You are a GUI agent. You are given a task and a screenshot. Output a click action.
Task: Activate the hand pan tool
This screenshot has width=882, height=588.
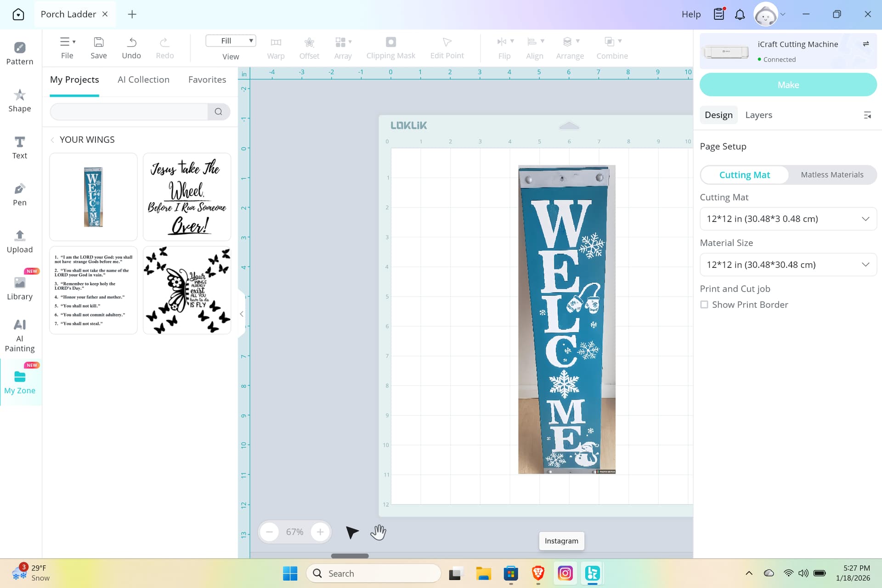pyautogui.click(x=378, y=532)
